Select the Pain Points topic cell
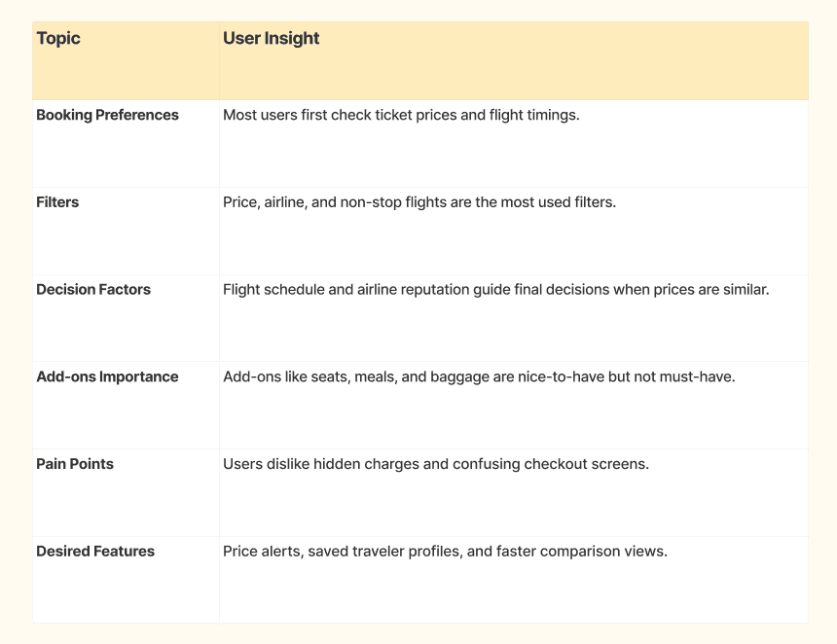Image resolution: width=837 pixels, height=644 pixels. pyautogui.click(x=75, y=464)
